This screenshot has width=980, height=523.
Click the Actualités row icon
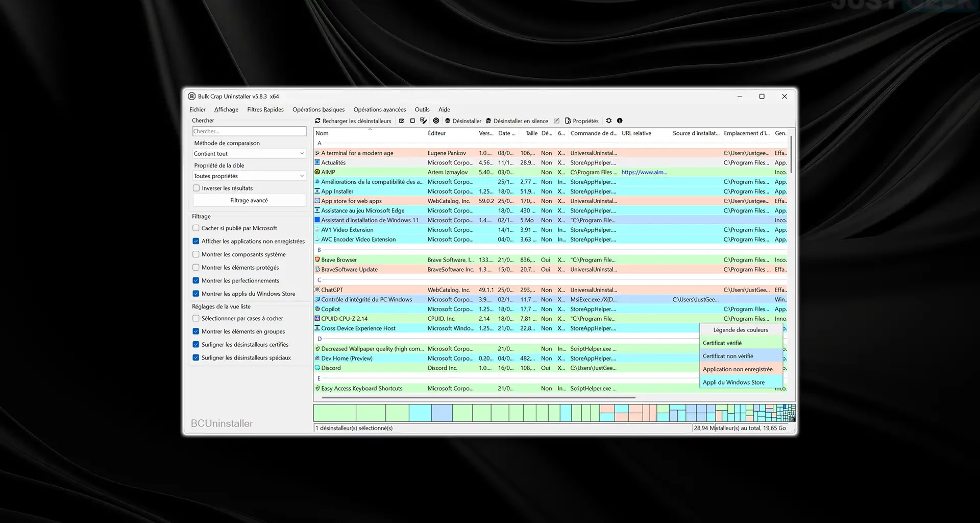point(317,162)
